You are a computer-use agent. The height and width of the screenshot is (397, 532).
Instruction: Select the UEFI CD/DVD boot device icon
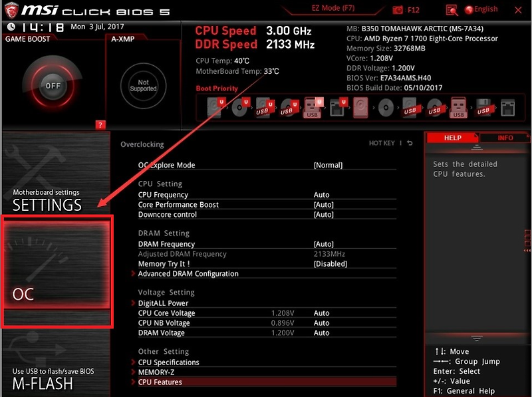[241, 108]
